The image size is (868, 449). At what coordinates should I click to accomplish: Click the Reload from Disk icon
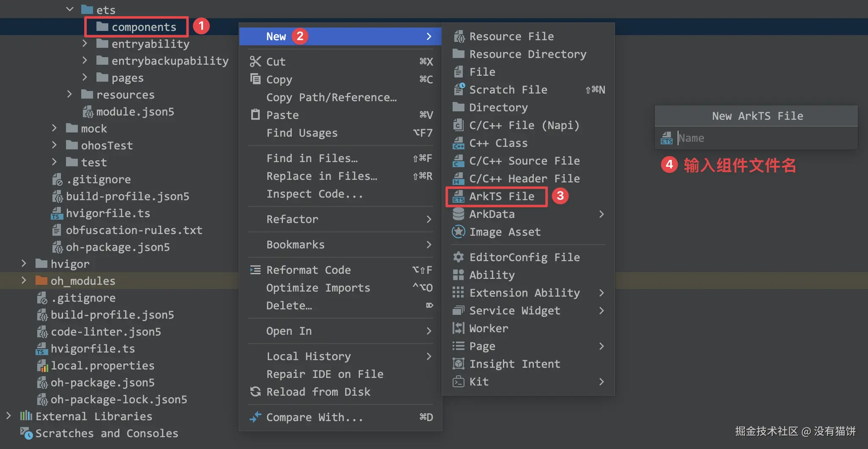point(255,392)
